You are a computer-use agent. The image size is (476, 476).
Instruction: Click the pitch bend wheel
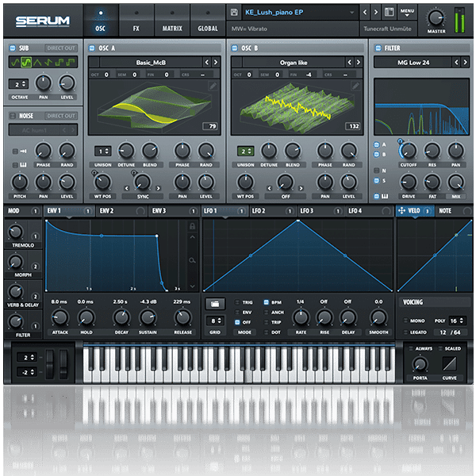coord(50,363)
